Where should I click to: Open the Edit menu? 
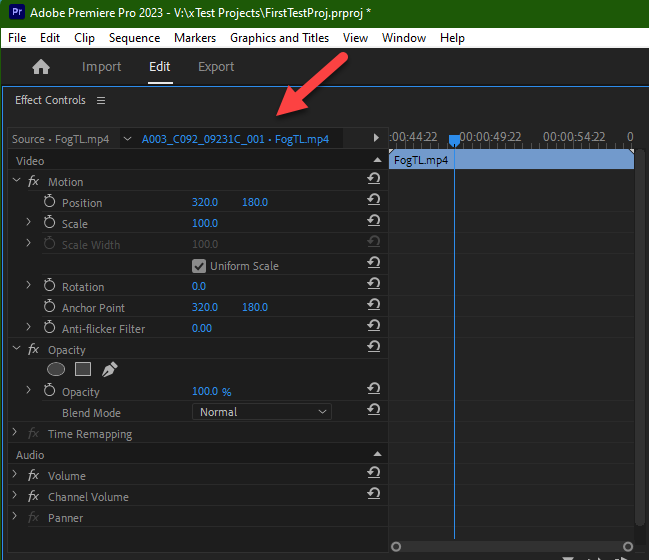(x=50, y=38)
